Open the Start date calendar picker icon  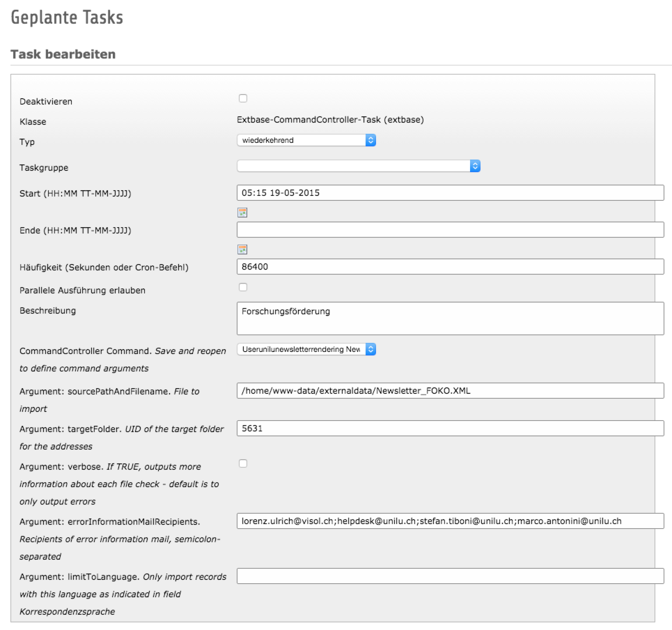click(242, 213)
